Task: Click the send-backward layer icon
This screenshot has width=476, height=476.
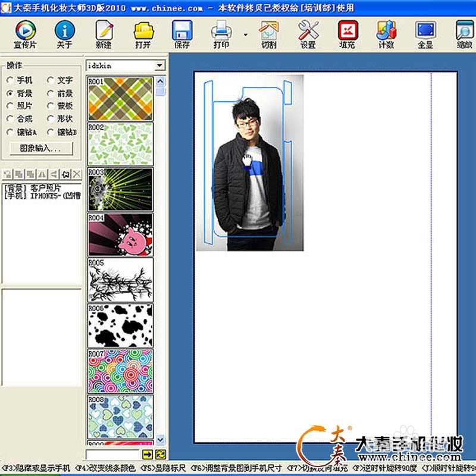Action: (30, 174)
